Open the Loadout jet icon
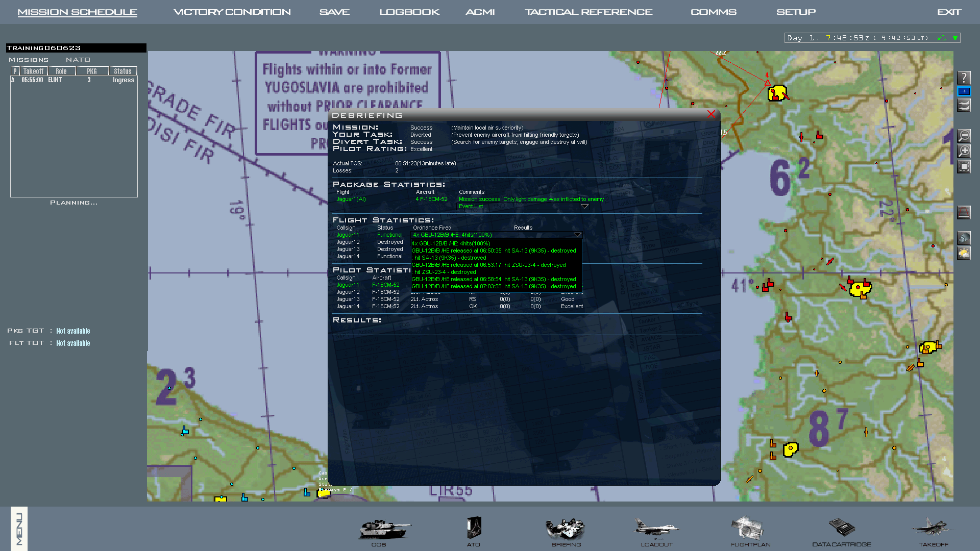Image resolution: width=980 pixels, height=551 pixels. (657, 529)
